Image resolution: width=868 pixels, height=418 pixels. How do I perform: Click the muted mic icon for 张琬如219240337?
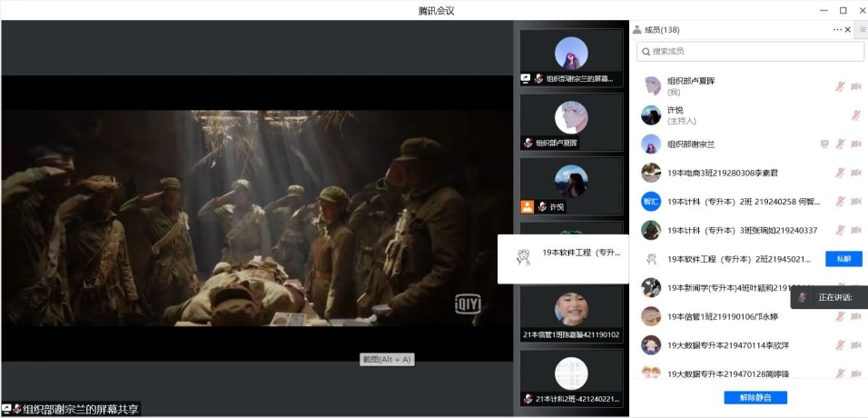(x=841, y=230)
